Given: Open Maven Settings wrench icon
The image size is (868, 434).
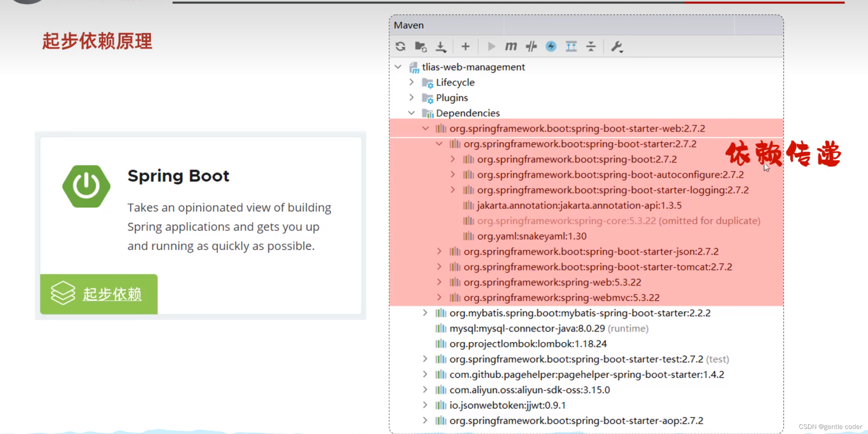Looking at the screenshot, I should tap(617, 47).
